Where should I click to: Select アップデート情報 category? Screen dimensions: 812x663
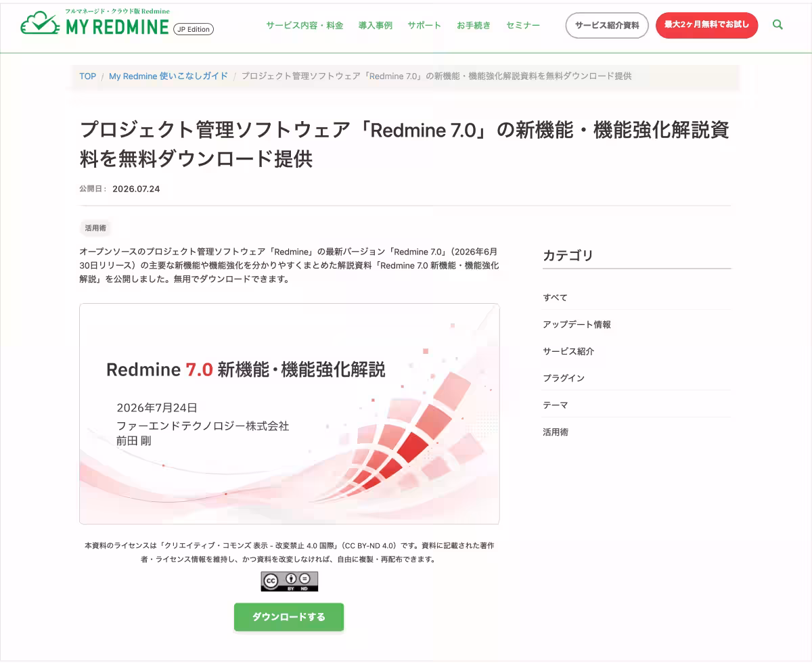[577, 325]
